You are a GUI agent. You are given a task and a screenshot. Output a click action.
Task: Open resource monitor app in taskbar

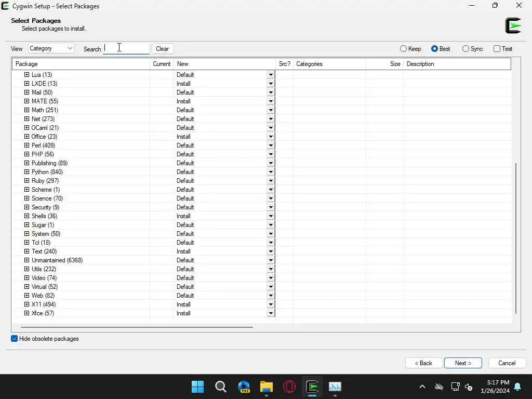[x=335, y=387]
